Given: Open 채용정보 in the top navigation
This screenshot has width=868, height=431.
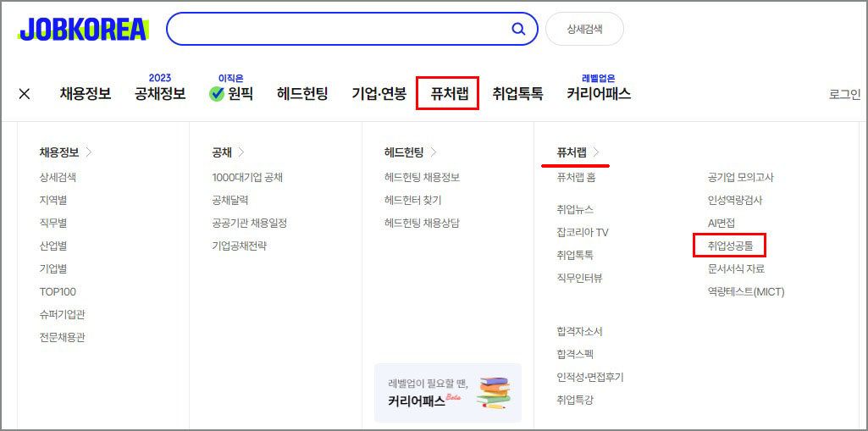Looking at the screenshot, I should (x=86, y=93).
